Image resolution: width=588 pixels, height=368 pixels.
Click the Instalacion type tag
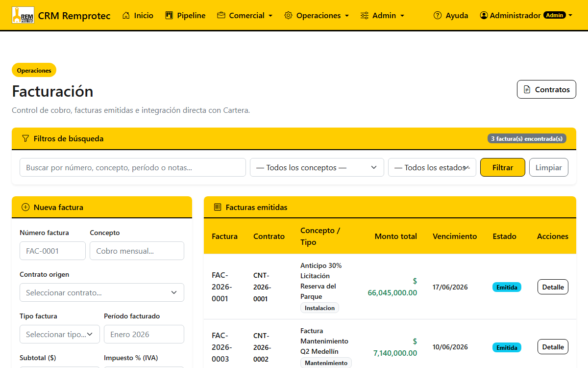point(319,308)
